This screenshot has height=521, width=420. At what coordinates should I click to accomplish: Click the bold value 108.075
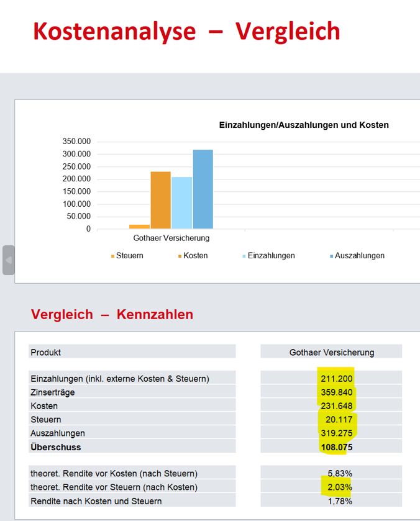pyautogui.click(x=337, y=447)
